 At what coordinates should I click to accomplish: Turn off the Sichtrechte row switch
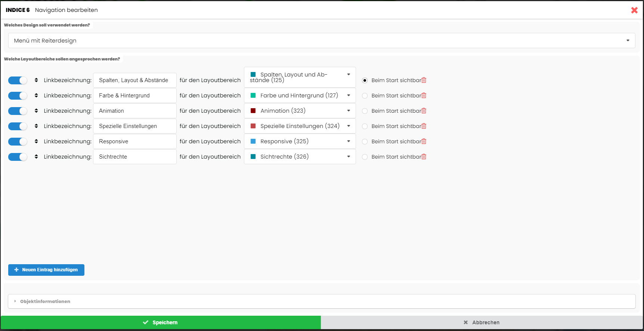(18, 157)
